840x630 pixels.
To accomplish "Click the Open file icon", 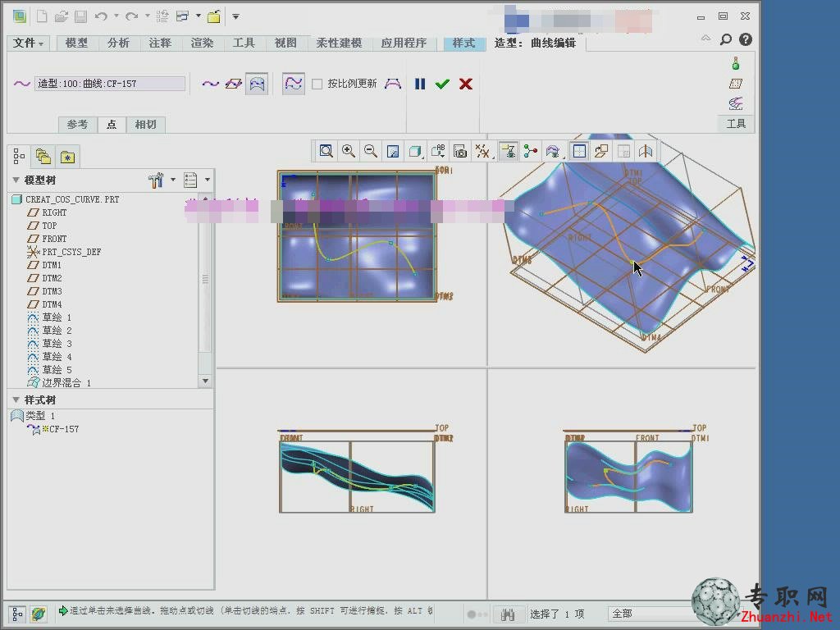I will coord(61,16).
